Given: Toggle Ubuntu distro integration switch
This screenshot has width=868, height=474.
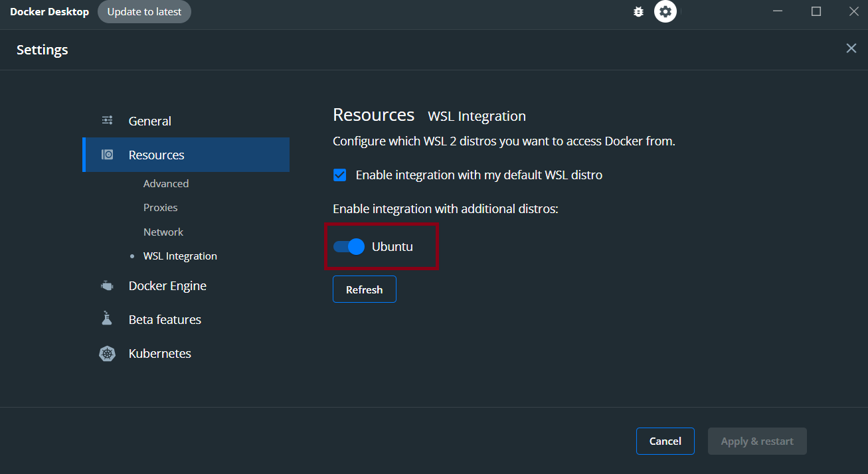Looking at the screenshot, I should (349, 247).
